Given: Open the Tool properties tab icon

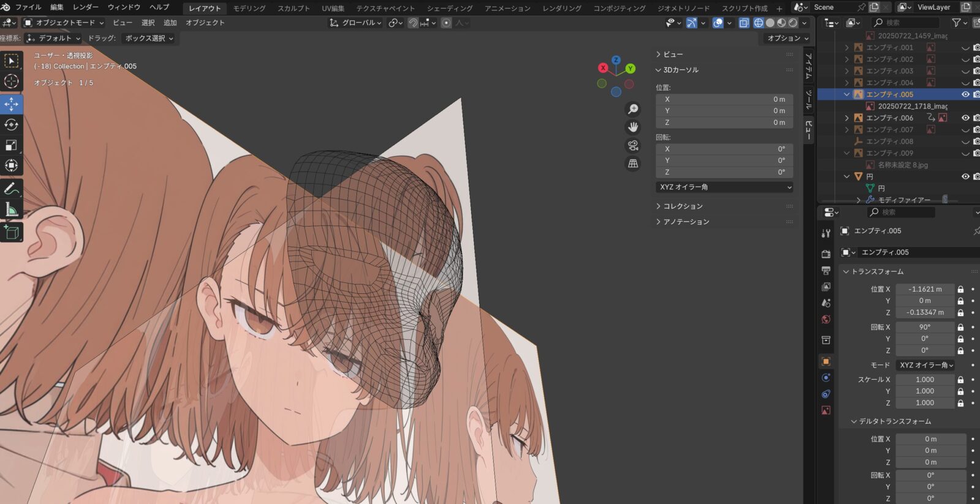Looking at the screenshot, I should point(826,233).
